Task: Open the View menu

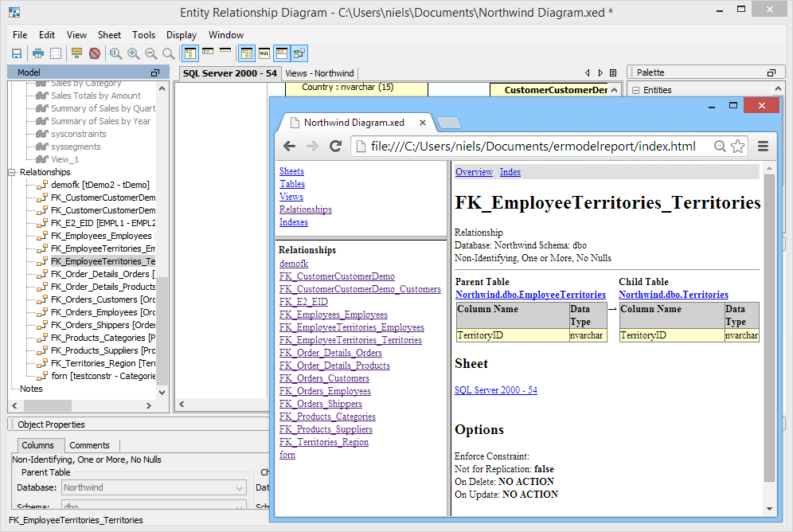Action: tap(77, 35)
